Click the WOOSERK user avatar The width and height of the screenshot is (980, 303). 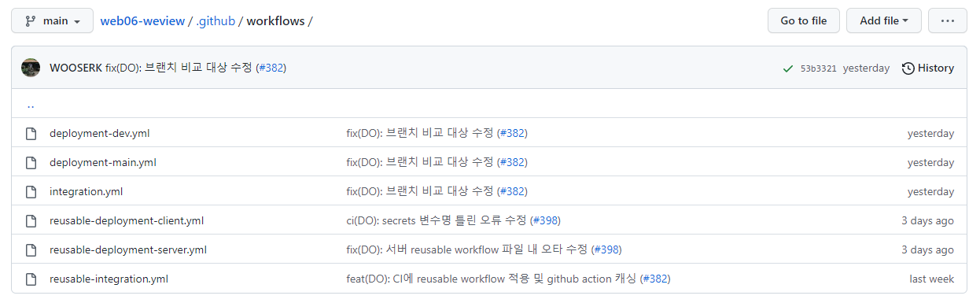pos(31,68)
